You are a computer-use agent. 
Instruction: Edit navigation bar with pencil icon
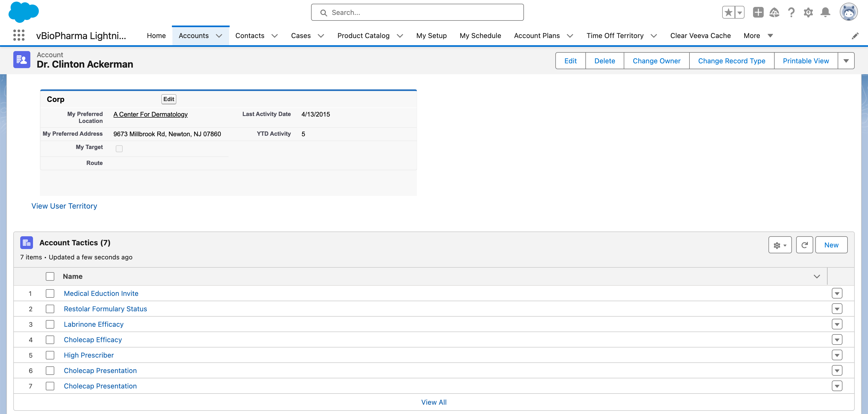tap(855, 36)
